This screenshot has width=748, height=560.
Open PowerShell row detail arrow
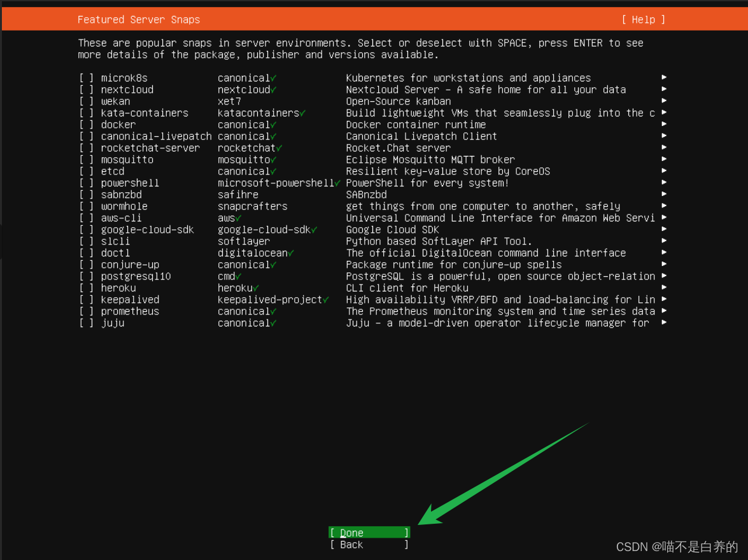pos(664,183)
